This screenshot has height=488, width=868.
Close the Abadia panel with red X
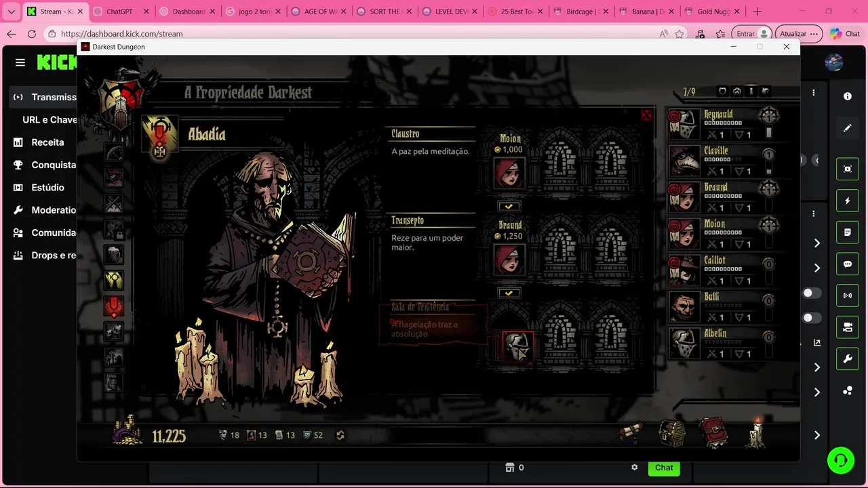646,115
